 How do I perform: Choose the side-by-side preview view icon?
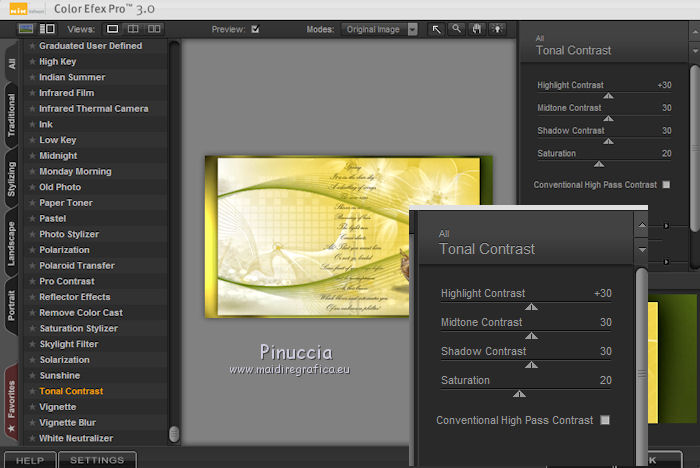point(154,29)
